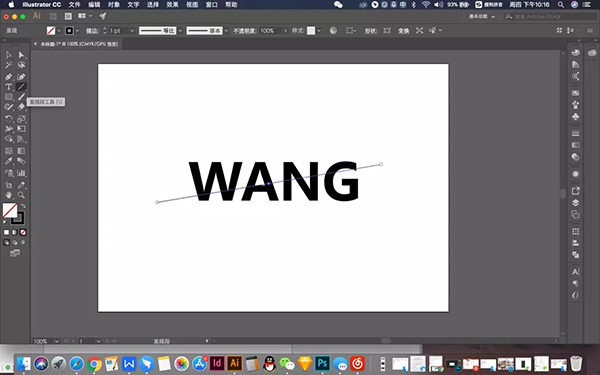Open the 编辑 (Edit) menu

tap(94, 5)
